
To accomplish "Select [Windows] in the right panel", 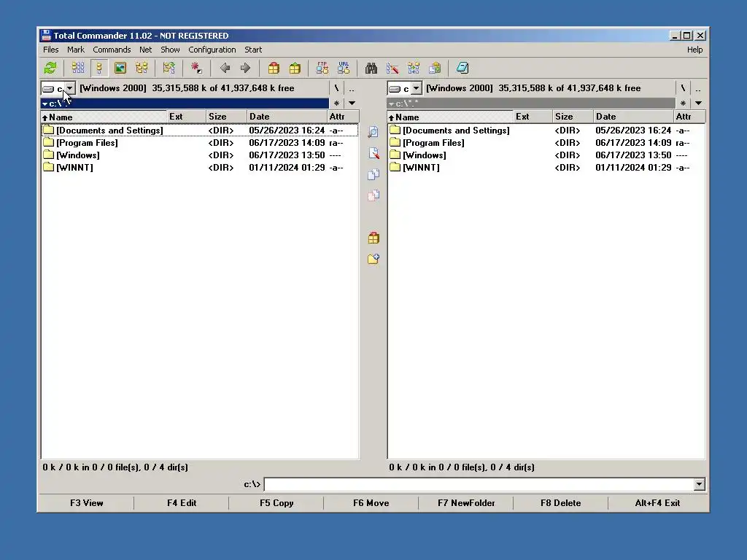I will (x=546, y=155).
